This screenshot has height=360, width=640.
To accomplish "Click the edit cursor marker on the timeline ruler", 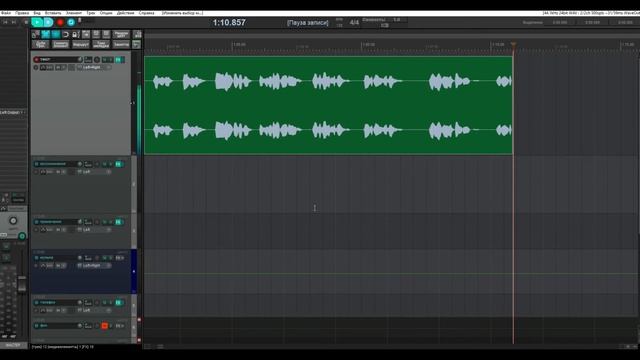I will click(513, 44).
